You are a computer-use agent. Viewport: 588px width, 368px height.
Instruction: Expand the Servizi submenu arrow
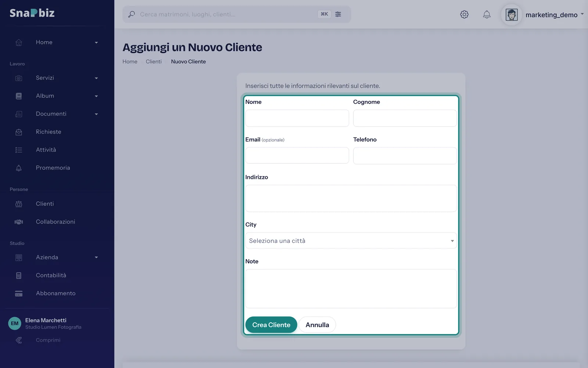(x=96, y=78)
